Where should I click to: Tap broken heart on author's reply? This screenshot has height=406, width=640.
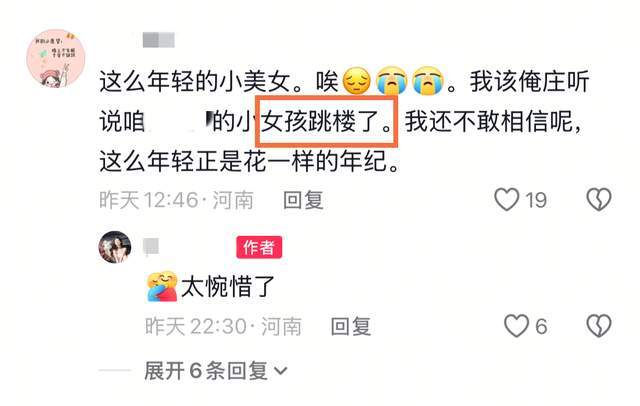pos(599,326)
